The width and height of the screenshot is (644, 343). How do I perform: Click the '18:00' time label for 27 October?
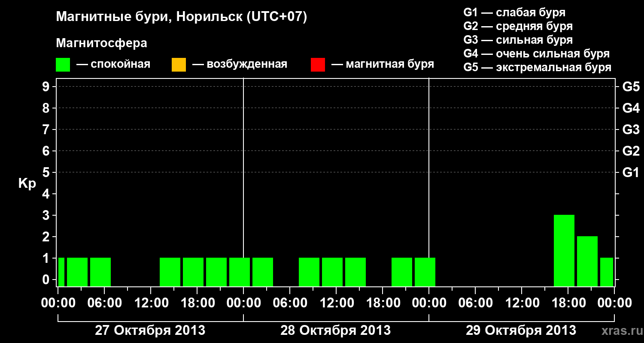197,303
